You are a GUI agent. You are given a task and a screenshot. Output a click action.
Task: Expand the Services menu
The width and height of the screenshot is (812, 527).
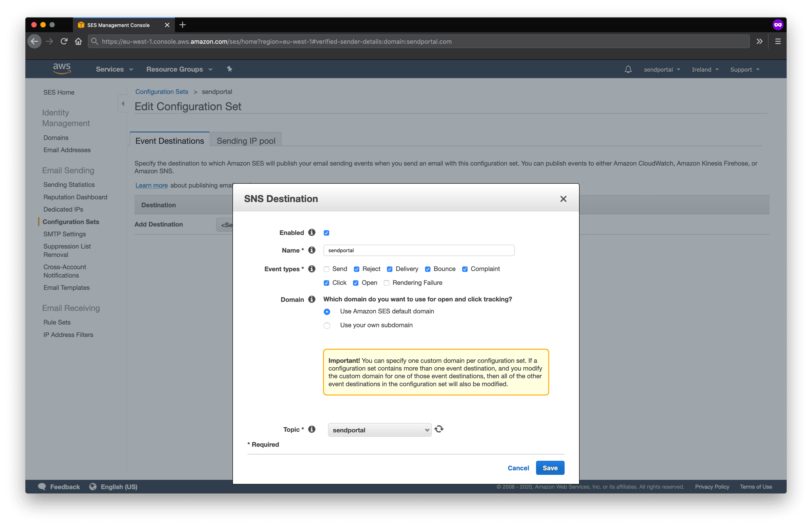(x=114, y=69)
